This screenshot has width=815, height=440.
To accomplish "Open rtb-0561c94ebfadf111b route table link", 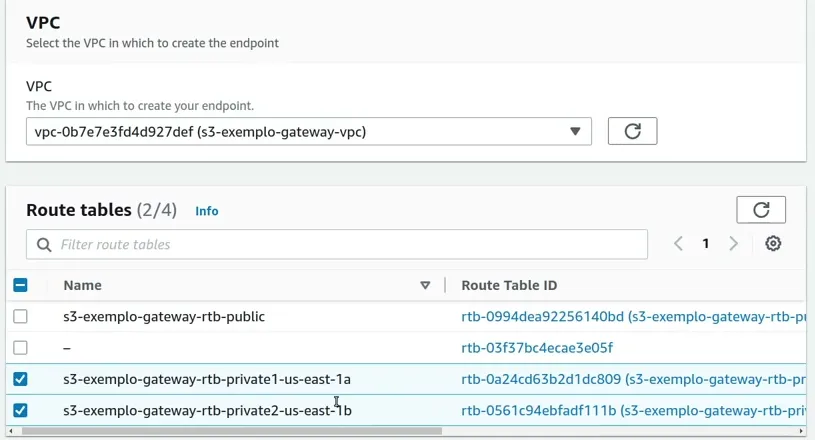I will tap(634, 410).
